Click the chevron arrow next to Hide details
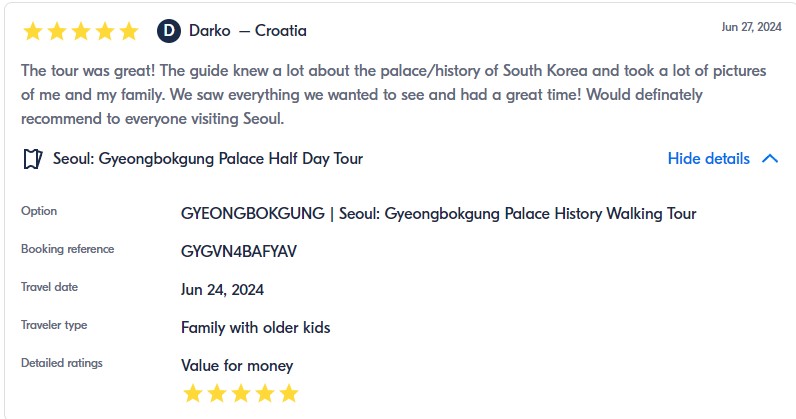The width and height of the screenshot is (796, 419). (x=769, y=158)
